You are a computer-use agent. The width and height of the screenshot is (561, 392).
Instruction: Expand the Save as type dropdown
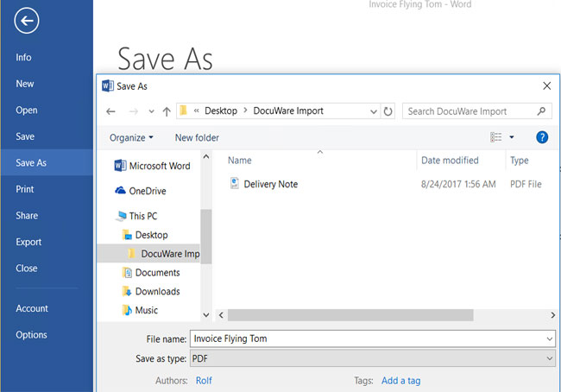[550, 357]
